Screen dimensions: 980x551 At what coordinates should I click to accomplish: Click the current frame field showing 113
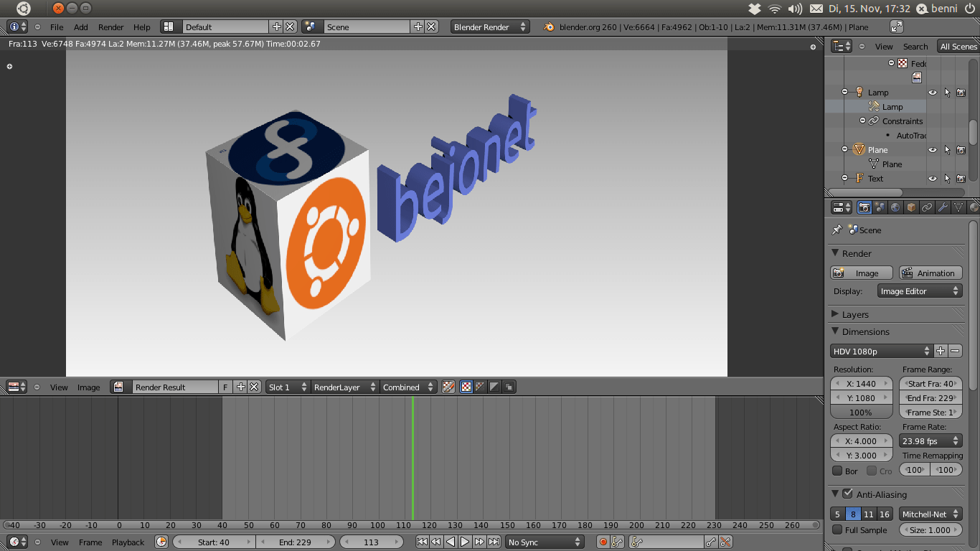tap(372, 542)
